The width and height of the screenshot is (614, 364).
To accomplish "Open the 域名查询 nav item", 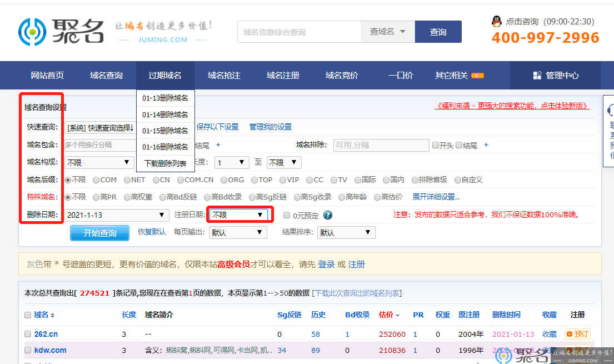I will click(x=106, y=75).
